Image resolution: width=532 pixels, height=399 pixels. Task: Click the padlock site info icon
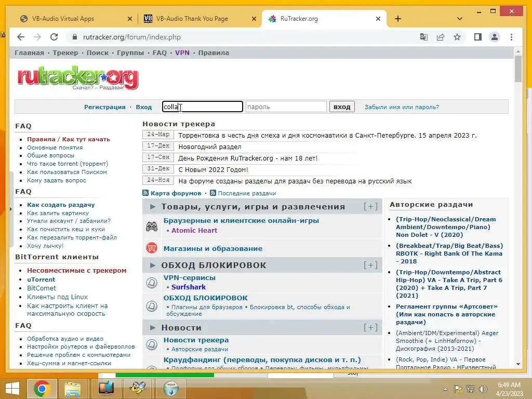(x=75, y=37)
